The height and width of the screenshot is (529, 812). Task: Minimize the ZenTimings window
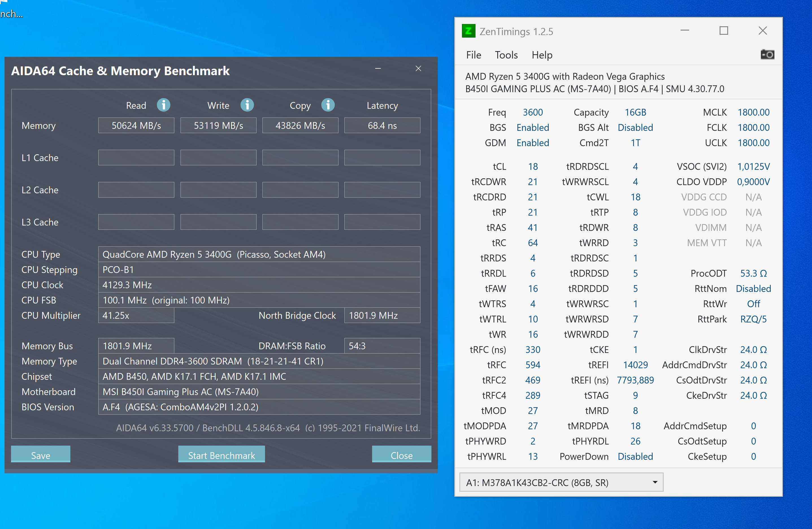(684, 31)
